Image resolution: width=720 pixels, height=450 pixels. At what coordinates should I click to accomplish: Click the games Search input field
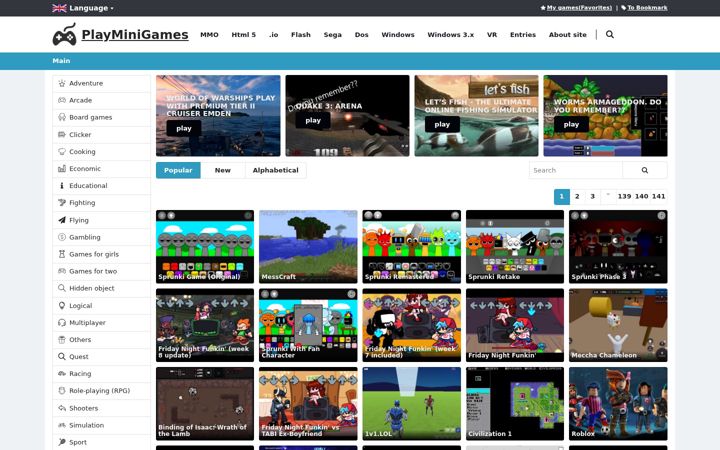click(x=576, y=170)
